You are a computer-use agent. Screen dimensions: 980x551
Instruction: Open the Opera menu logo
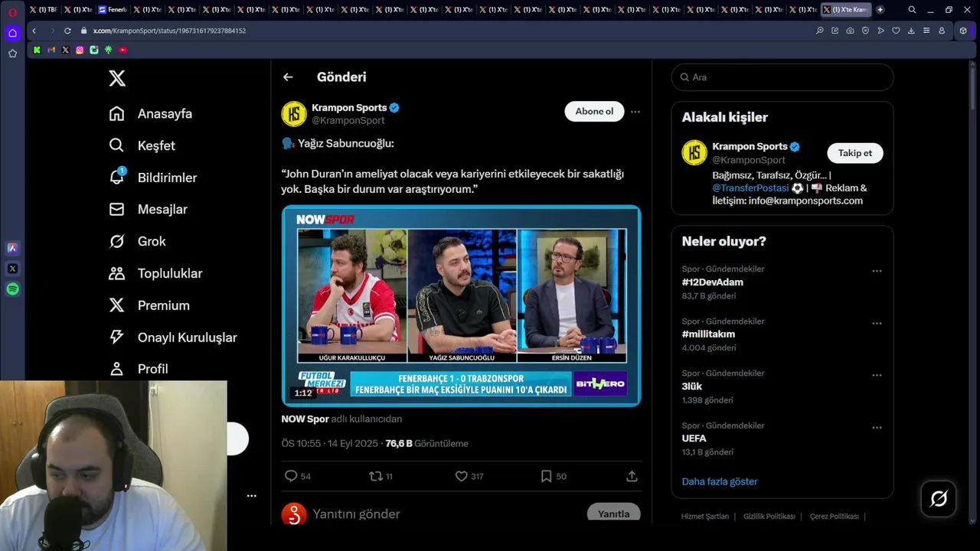(x=12, y=12)
